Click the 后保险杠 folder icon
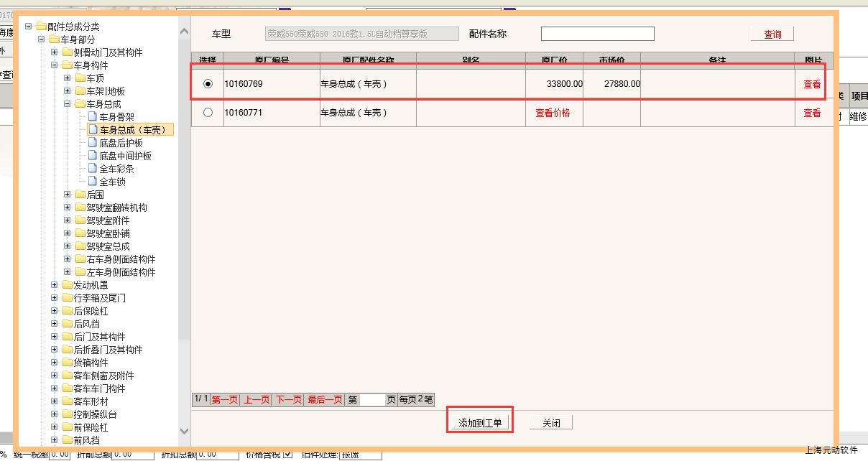868x461 pixels. pos(67,311)
